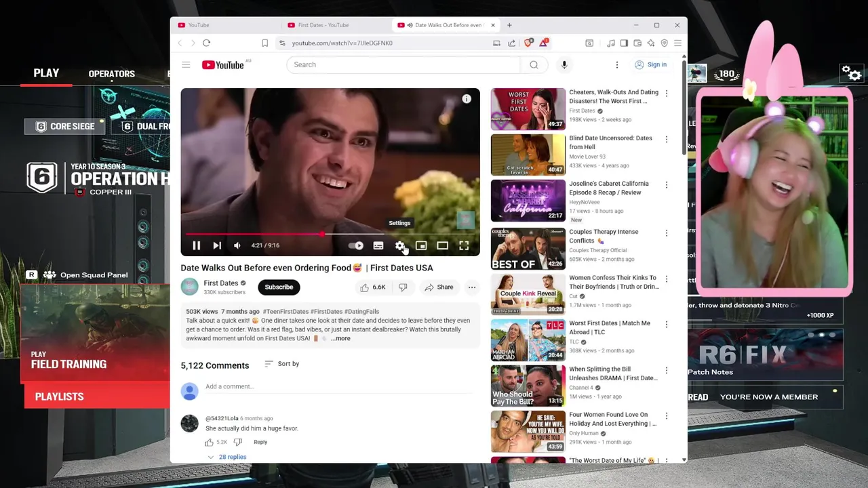This screenshot has width=868, height=488.
Task: Open Cheaters, Walk-Outs And Dating Disasters video thumbnail
Action: point(528,109)
